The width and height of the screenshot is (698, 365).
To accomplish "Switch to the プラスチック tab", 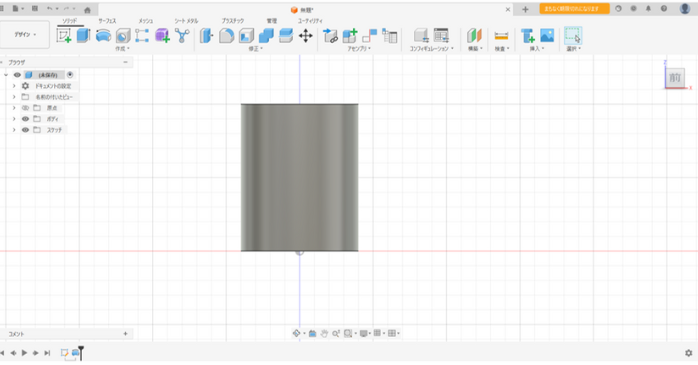I will [x=232, y=21].
